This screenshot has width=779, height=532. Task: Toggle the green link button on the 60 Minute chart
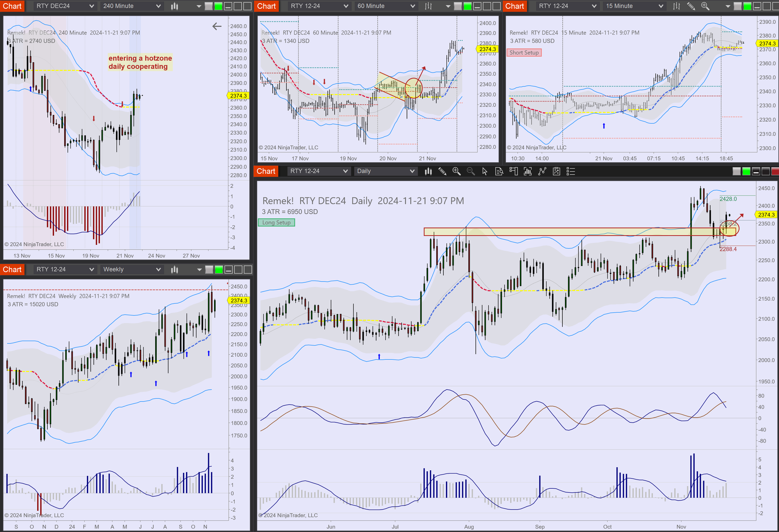(467, 6)
